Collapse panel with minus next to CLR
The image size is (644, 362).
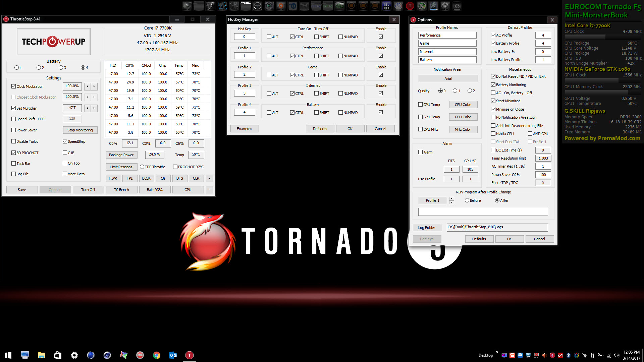(x=209, y=178)
